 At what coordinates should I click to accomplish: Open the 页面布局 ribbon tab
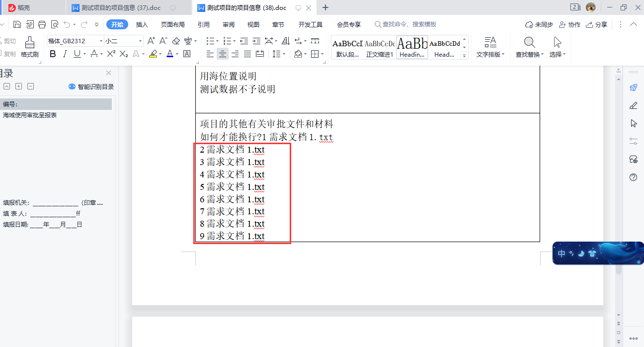[x=172, y=24]
